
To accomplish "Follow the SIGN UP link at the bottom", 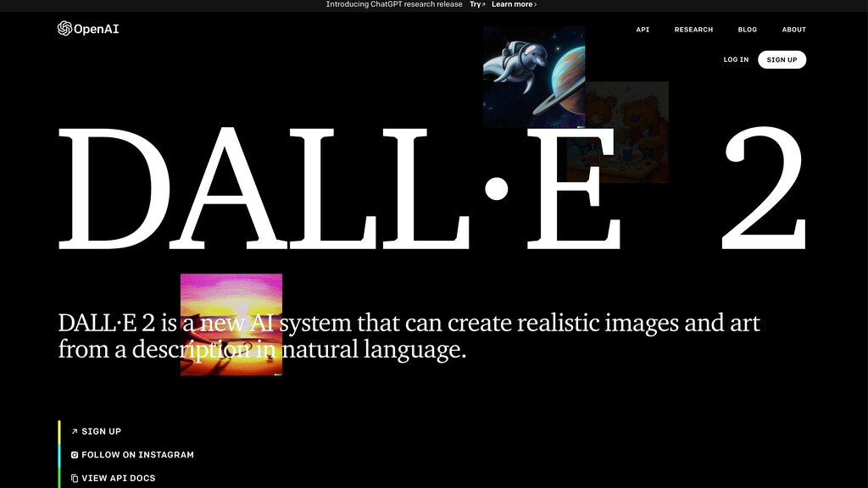I will click(x=102, y=430).
